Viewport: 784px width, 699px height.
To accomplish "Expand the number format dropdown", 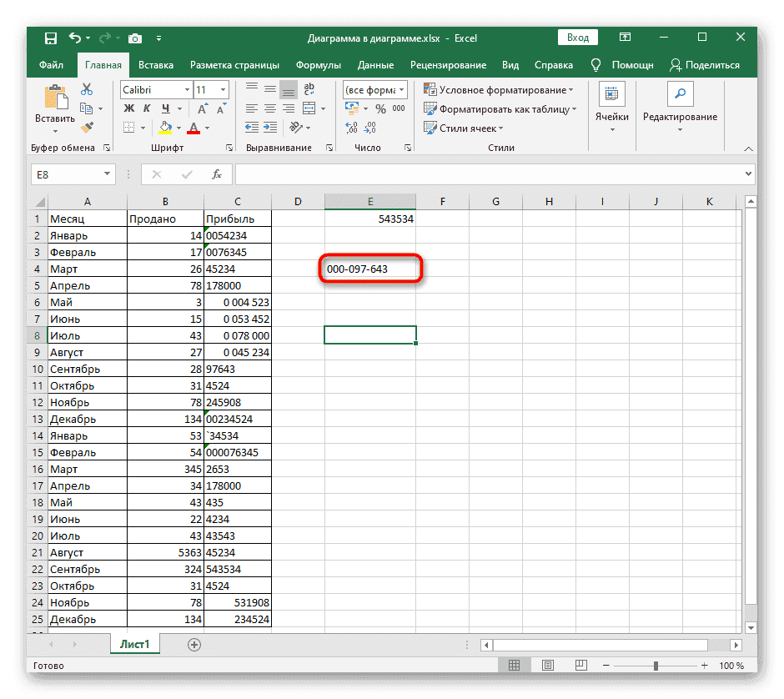I will tap(402, 89).
